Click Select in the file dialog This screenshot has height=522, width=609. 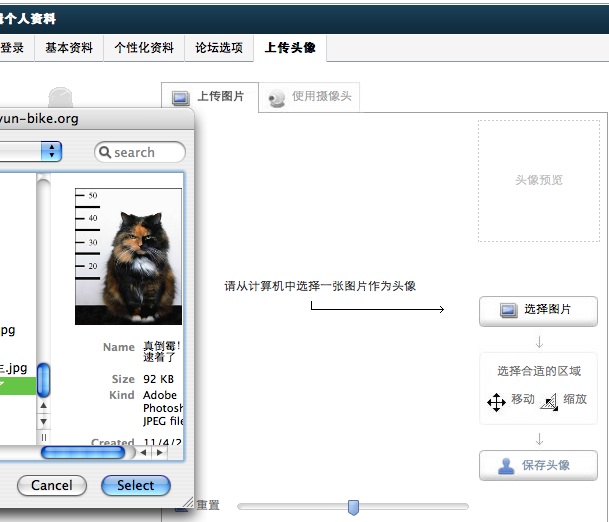pyautogui.click(x=136, y=485)
